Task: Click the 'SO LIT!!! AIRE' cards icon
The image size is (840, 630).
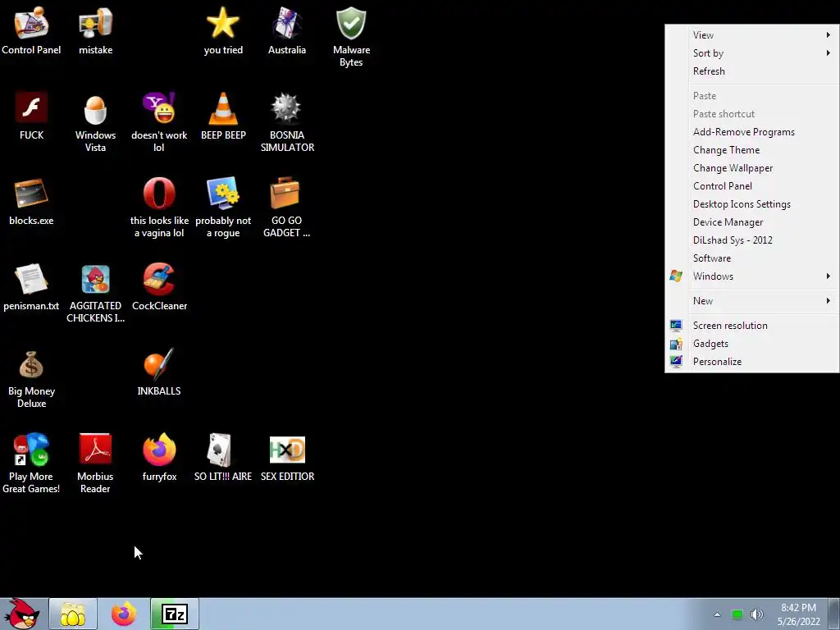Action: 223,457
